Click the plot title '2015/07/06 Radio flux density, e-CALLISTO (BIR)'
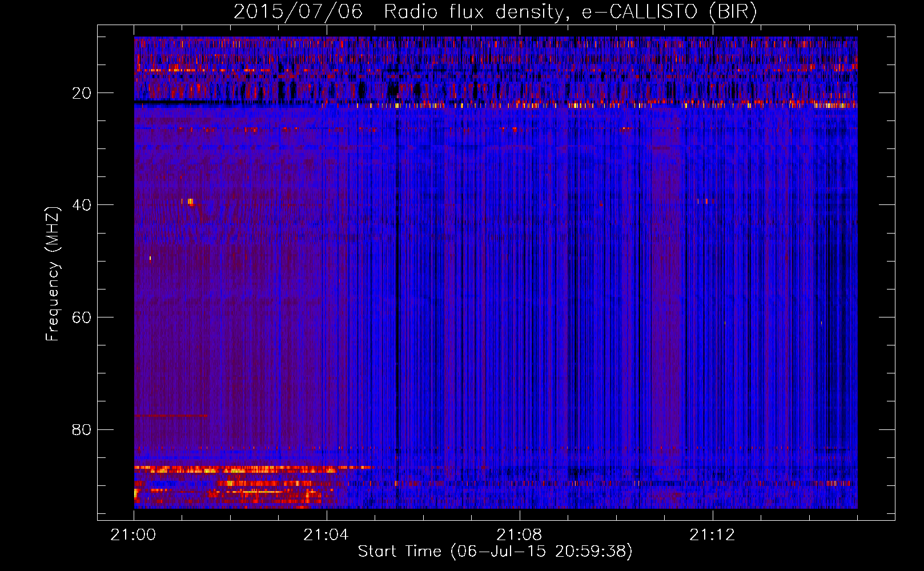Viewport: 924px width, 571px height. 495,11
